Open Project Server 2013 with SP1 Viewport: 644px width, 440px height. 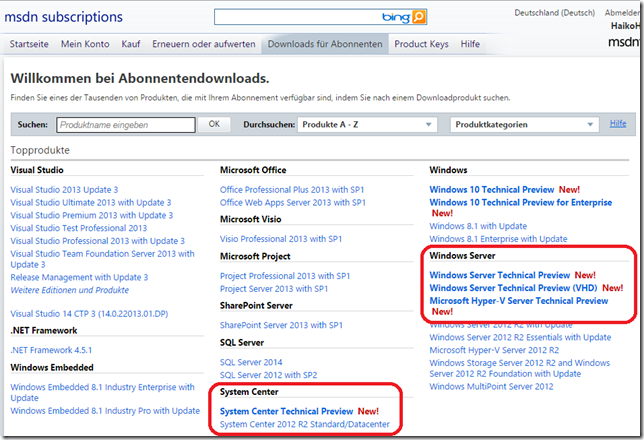[x=274, y=289]
